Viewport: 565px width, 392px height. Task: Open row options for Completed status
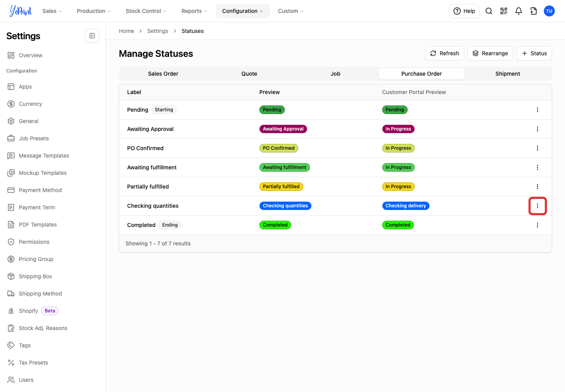pos(538,225)
